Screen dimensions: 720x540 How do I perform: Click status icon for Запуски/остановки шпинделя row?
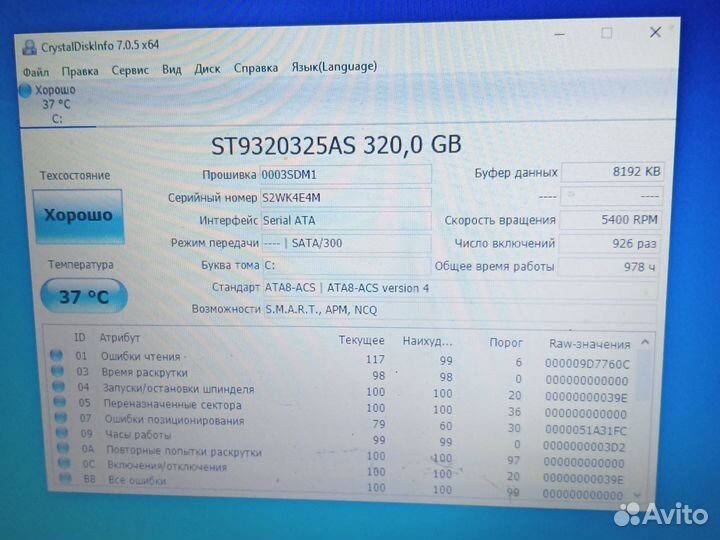click(x=59, y=387)
